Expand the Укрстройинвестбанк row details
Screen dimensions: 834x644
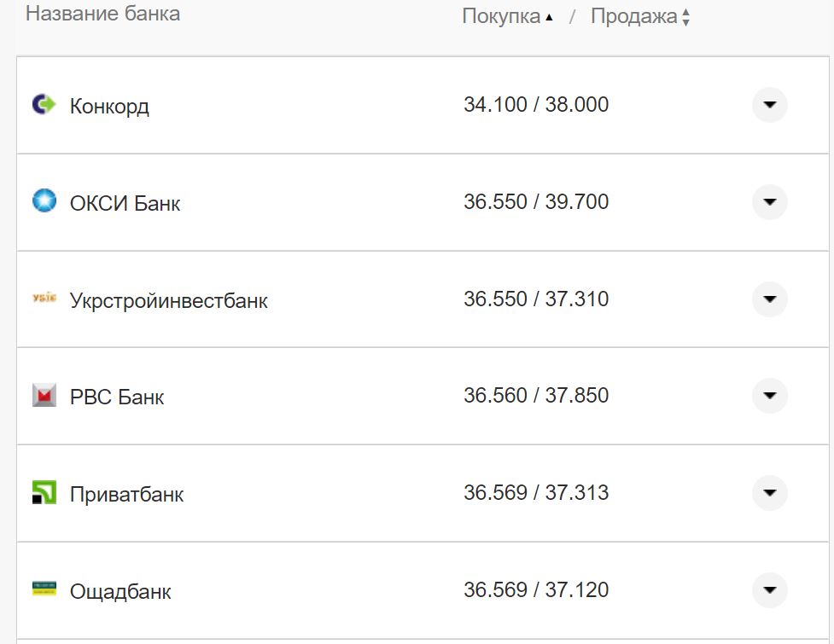pos(769,299)
